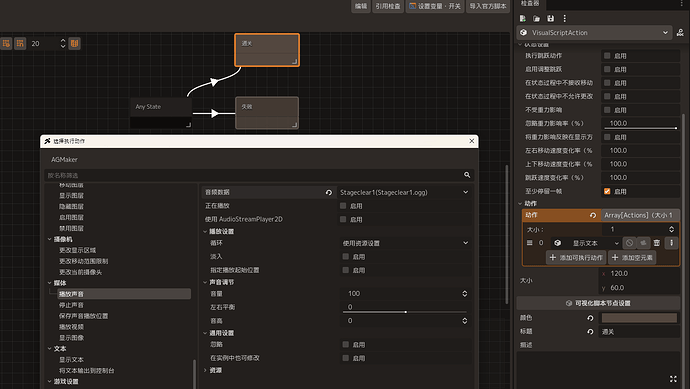Collapse the 媒体 tree category
690x389 pixels.
point(49,283)
